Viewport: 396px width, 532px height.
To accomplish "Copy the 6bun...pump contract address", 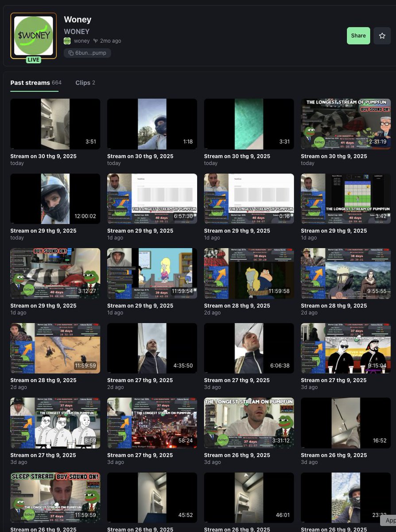I will click(87, 53).
